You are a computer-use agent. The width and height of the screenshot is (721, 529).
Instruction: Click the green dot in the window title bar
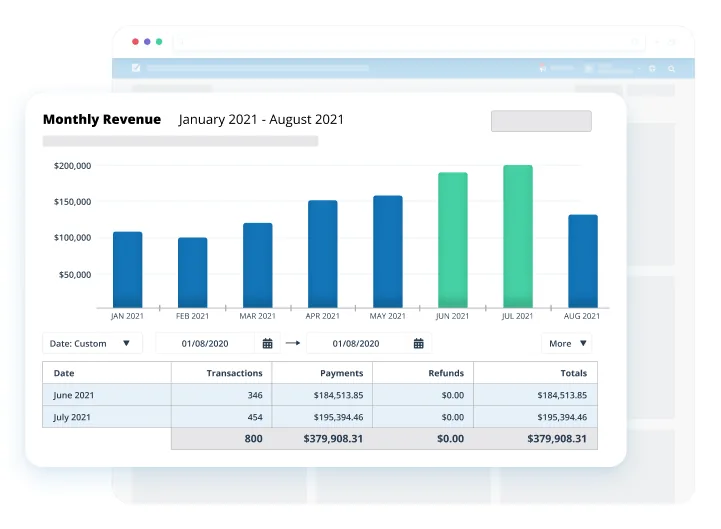159,41
